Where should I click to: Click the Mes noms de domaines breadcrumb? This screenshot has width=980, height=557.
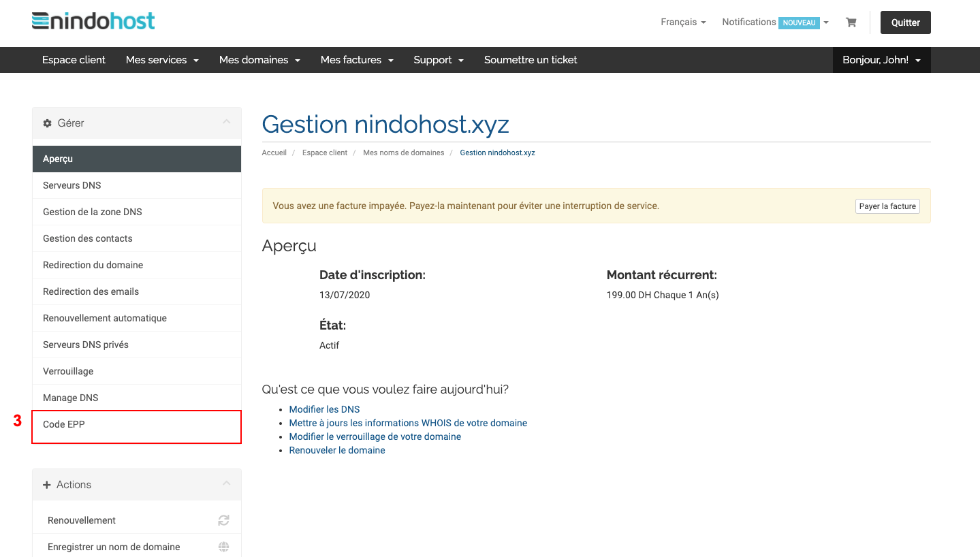click(404, 153)
